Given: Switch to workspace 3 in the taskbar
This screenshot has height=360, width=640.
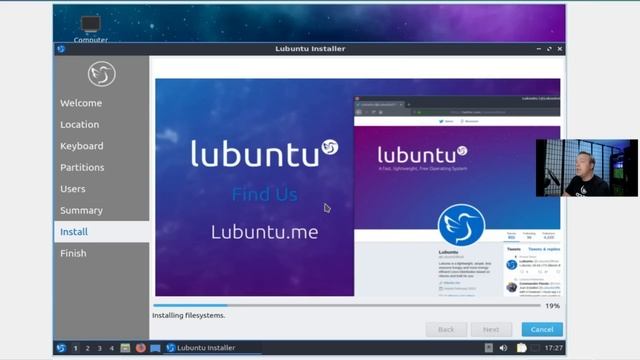Looking at the screenshot, I should (x=100, y=348).
